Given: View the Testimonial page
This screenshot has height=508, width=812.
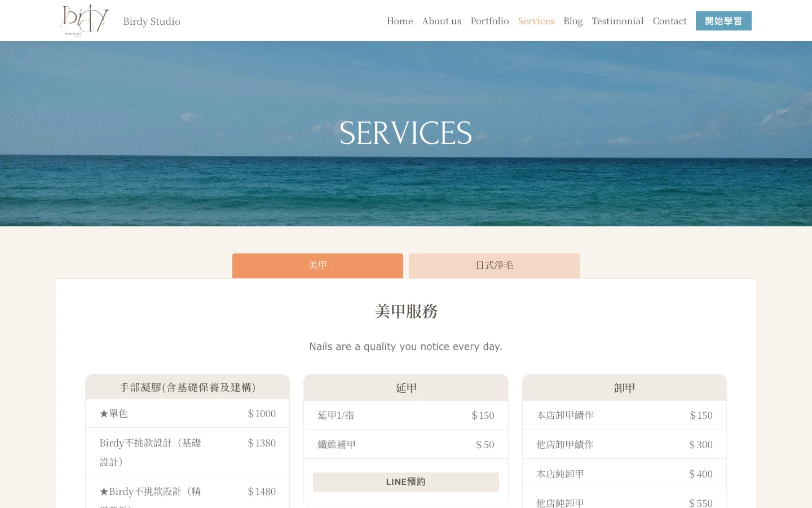Looking at the screenshot, I should (617, 21).
